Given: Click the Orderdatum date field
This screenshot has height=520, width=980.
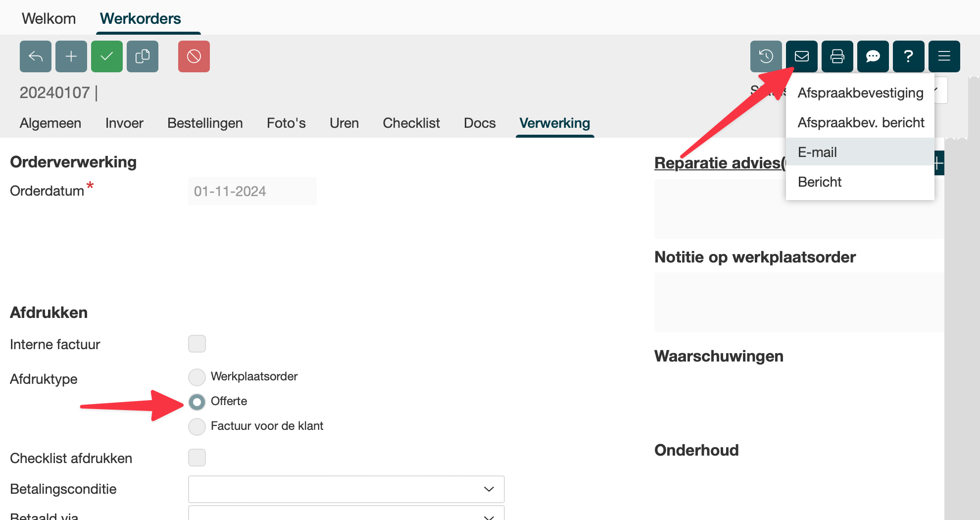Looking at the screenshot, I should tap(252, 191).
